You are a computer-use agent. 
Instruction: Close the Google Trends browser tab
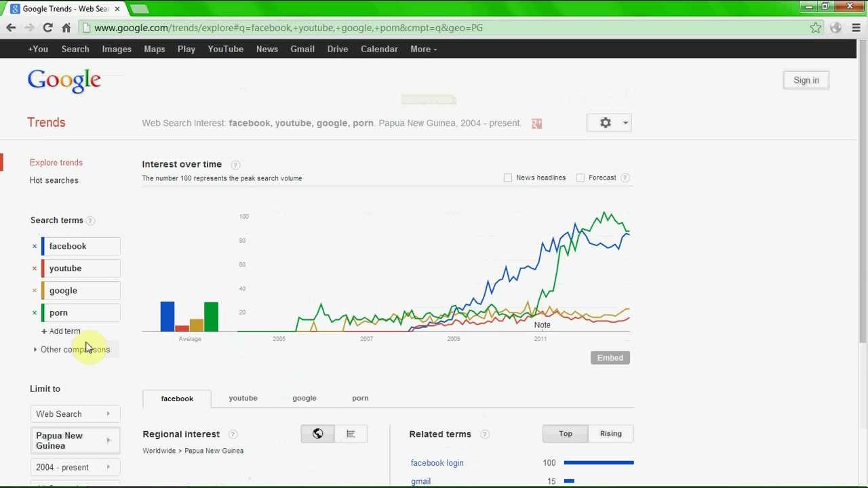[117, 9]
